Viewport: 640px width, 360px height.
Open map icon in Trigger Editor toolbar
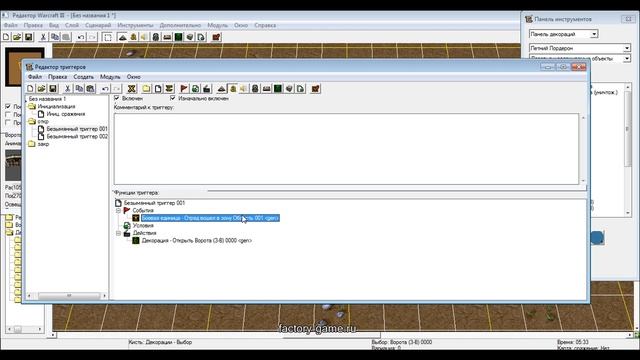click(x=41, y=89)
